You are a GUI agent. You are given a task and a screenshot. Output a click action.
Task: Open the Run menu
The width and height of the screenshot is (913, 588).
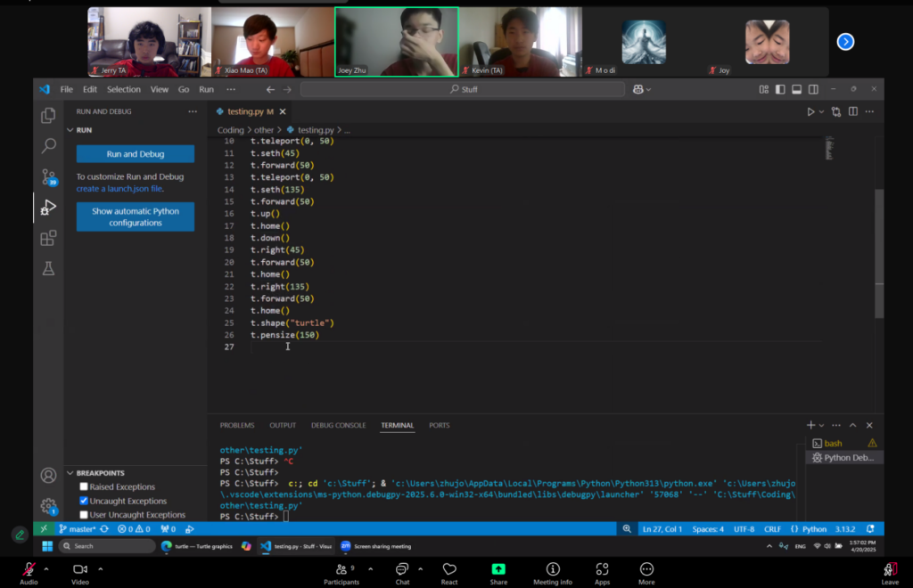click(206, 89)
